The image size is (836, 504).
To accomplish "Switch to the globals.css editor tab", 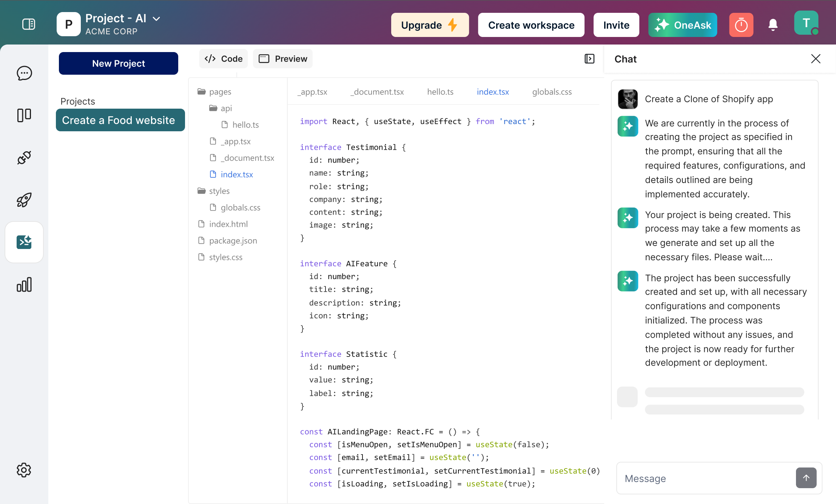I will [552, 92].
